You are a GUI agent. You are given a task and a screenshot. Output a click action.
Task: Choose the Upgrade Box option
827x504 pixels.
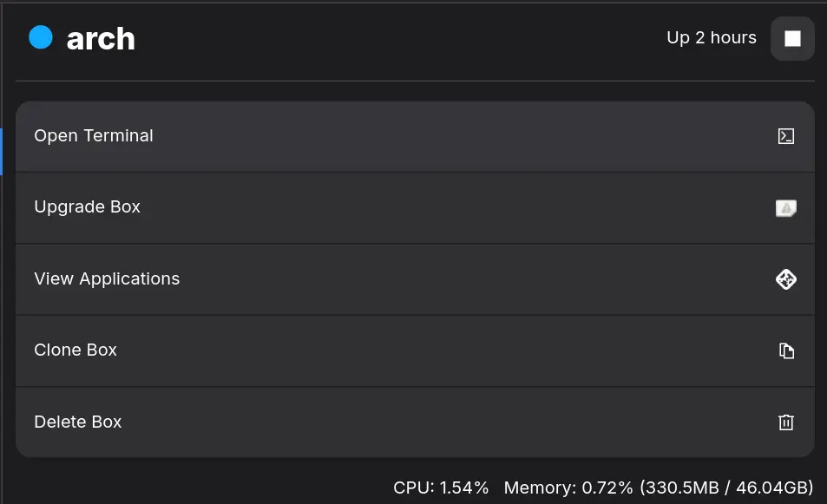[x=87, y=207]
